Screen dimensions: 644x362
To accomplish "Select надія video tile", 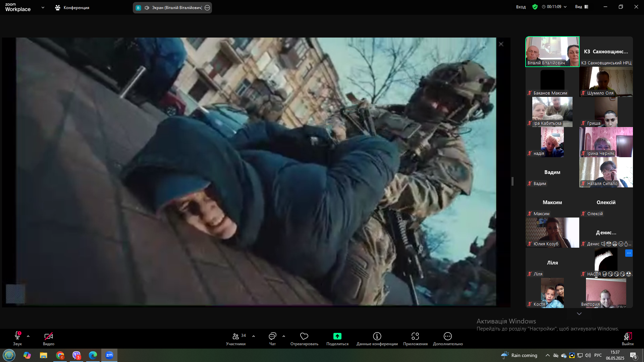I will click(x=552, y=142).
